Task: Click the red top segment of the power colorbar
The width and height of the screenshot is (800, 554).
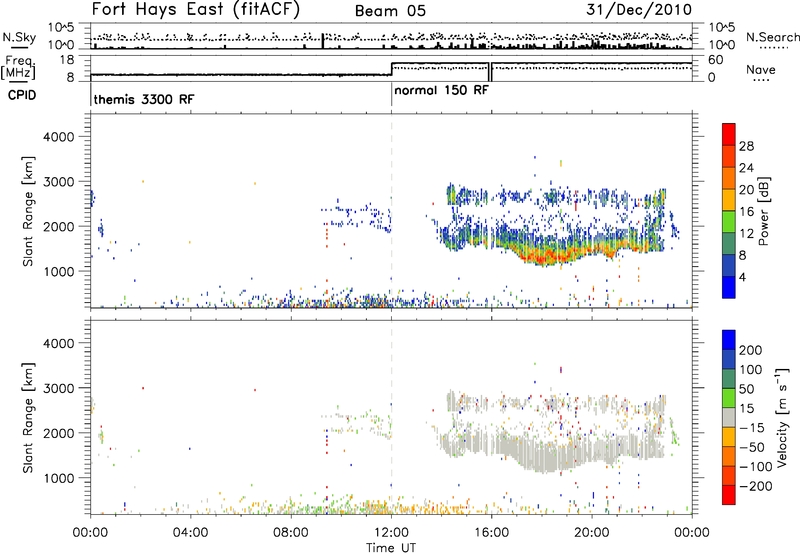Action: point(729,134)
